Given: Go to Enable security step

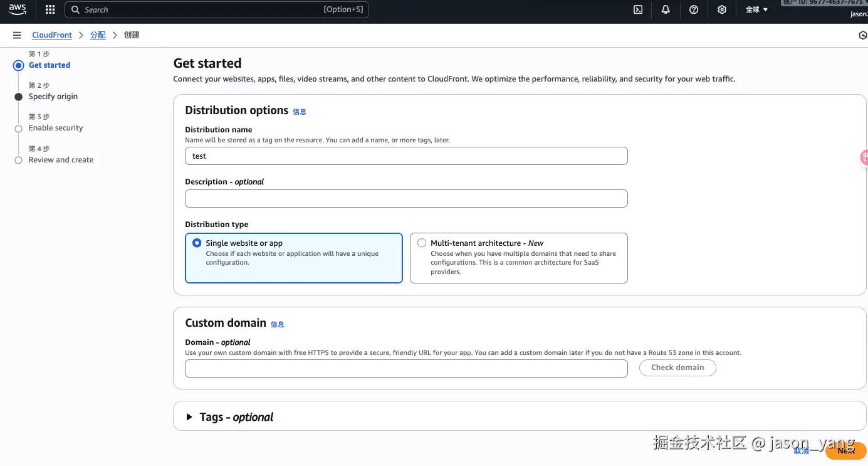Looking at the screenshot, I should [x=56, y=128].
